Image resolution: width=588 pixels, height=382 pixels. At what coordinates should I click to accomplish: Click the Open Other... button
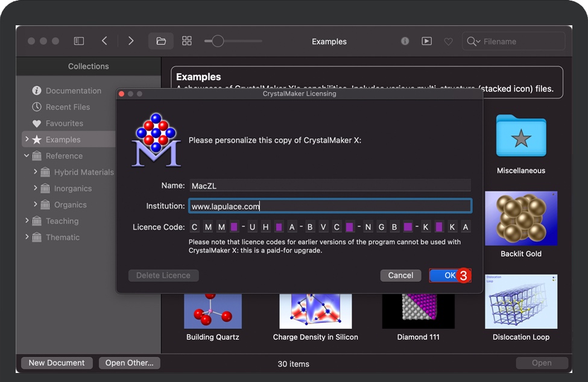(130, 363)
